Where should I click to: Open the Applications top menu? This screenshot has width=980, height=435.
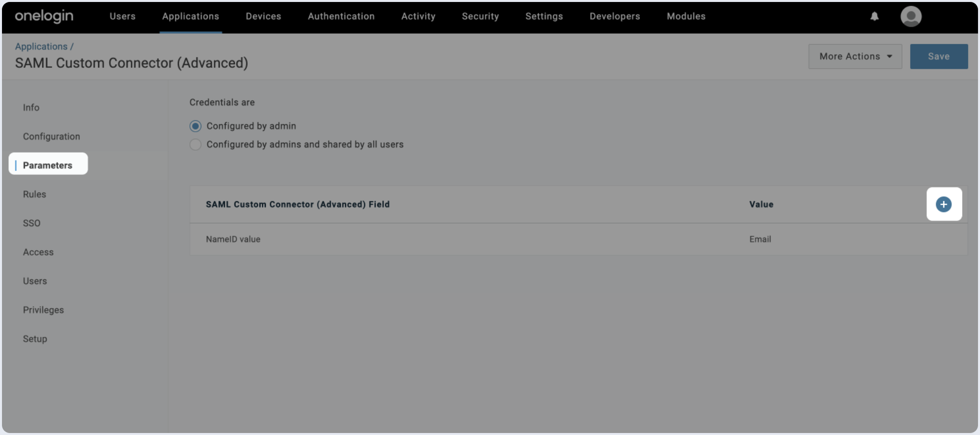190,16
